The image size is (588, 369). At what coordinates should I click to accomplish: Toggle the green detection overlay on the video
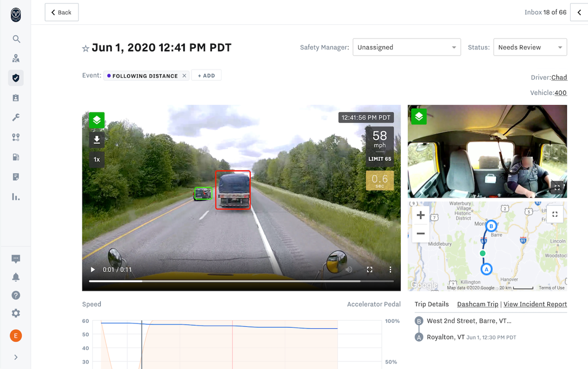[x=96, y=120]
